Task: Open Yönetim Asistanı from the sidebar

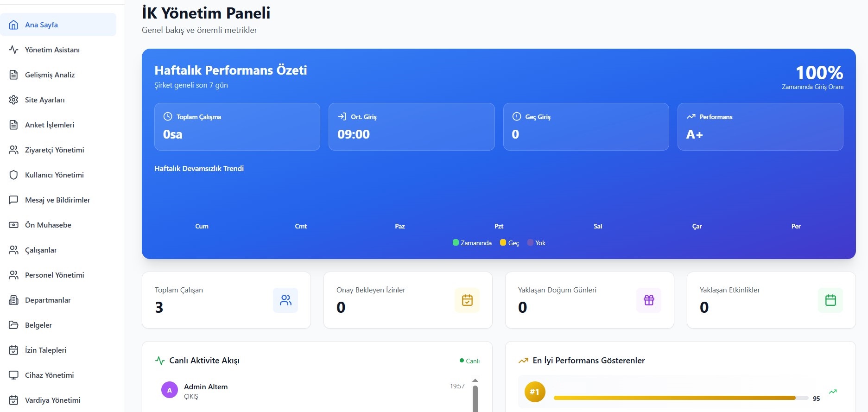Action: coord(52,50)
